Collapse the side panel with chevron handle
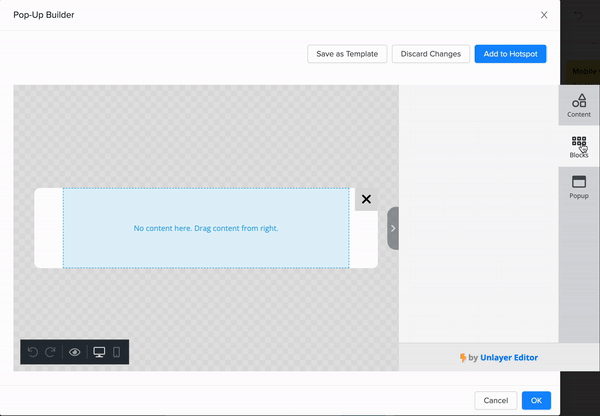The height and width of the screenshot is (416, 600). (x=393, y=228)
